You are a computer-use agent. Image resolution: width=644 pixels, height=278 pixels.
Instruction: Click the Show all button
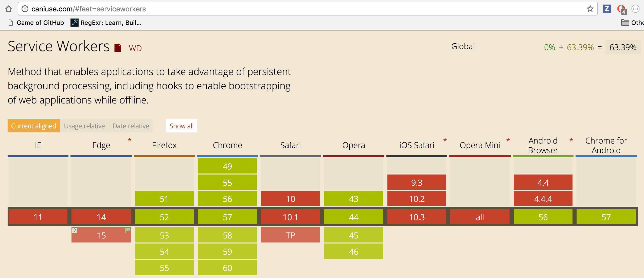tap(182, 126)
